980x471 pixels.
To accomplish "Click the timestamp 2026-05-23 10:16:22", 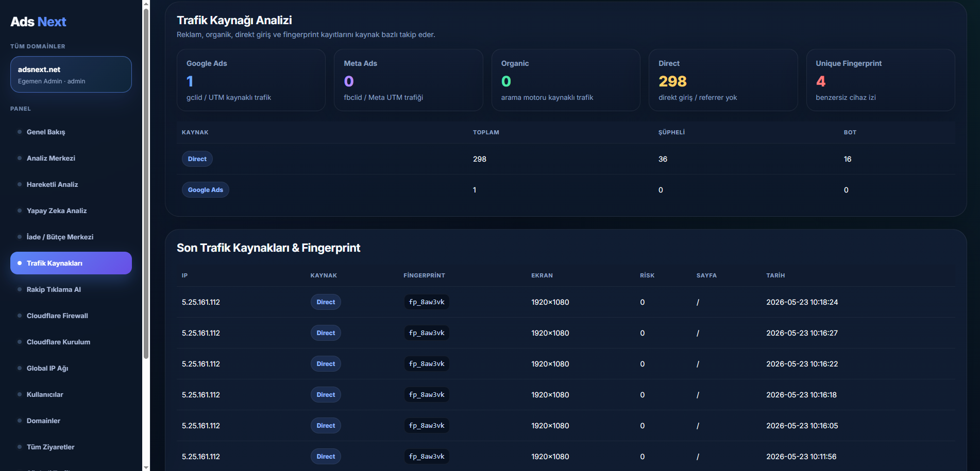I will click(x=802, y=364).
